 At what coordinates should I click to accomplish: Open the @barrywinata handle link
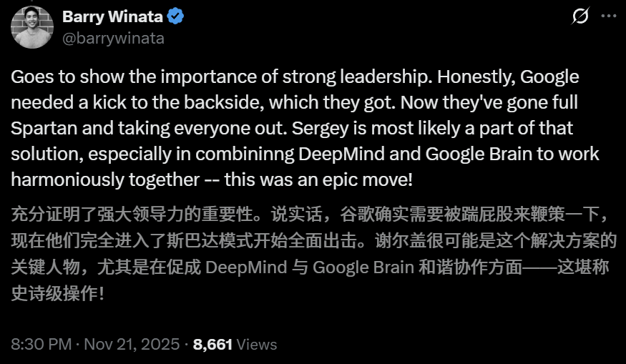[x=113, y=38]
